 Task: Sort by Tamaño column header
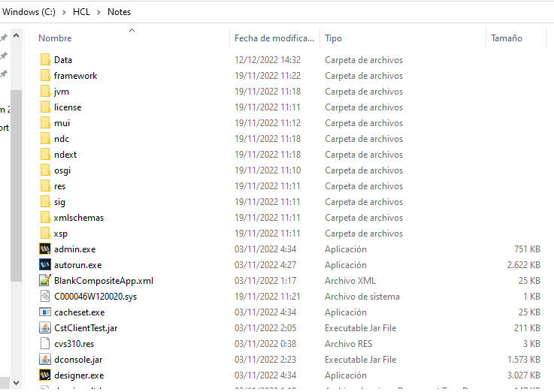pos(506,38)
